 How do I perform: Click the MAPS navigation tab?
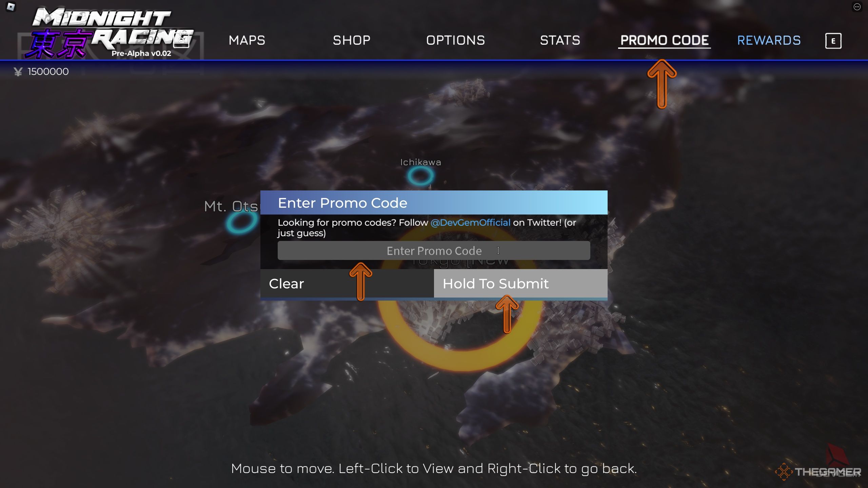tap(247, 40)
